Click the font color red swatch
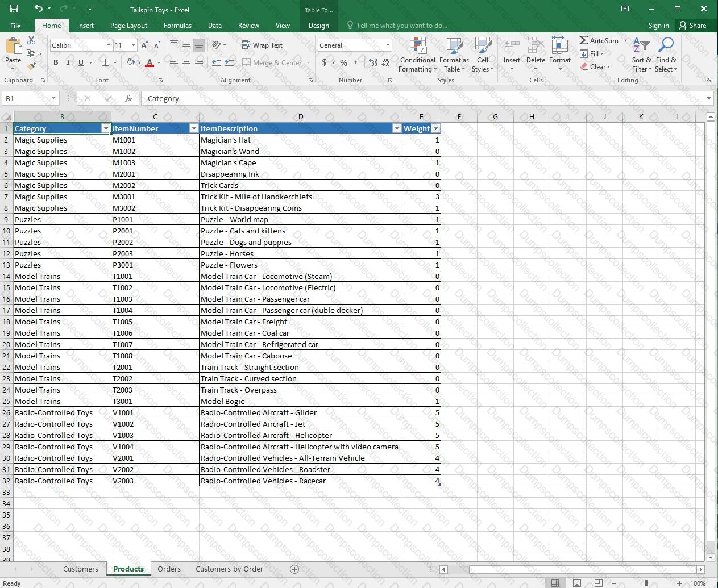Image resolution: width=718 pixels, height=588 pixels. [x=149, y=62]
